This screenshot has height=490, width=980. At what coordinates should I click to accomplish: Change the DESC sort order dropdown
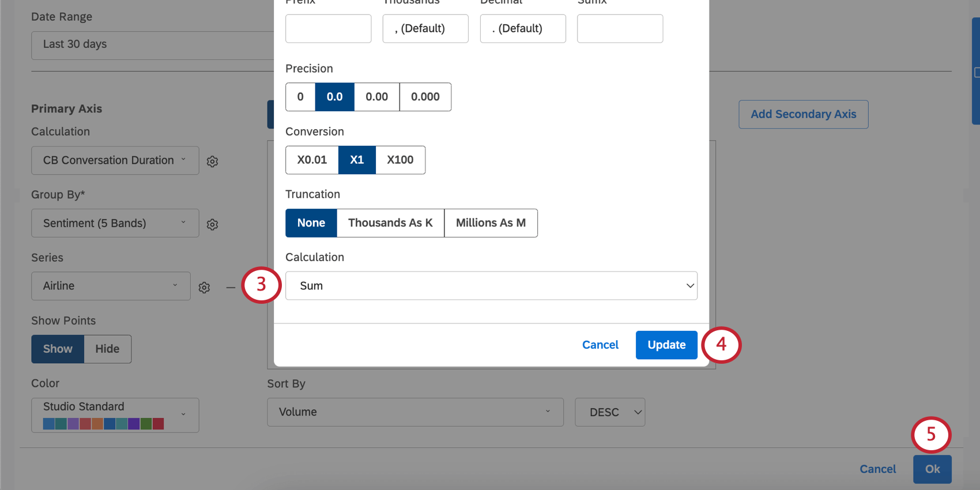(x=609, y=412)
